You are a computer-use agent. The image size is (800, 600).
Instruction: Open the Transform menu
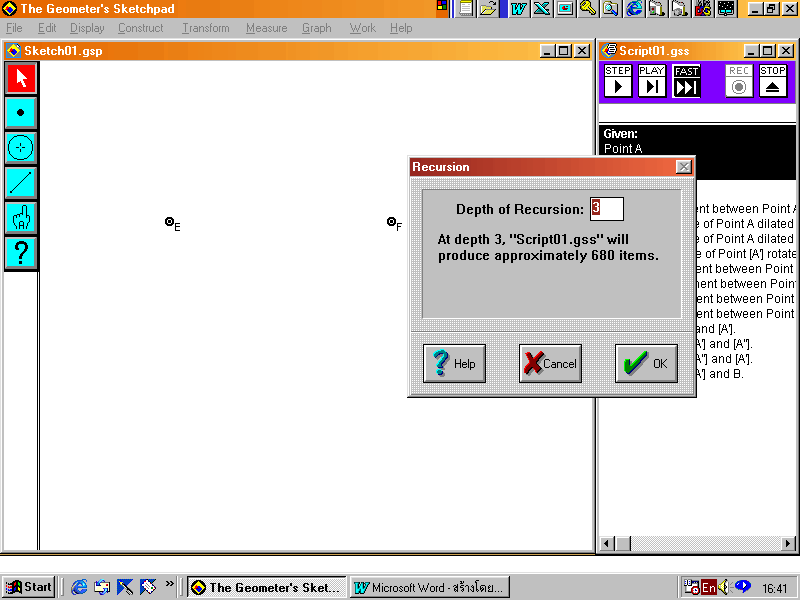point(206,28)
